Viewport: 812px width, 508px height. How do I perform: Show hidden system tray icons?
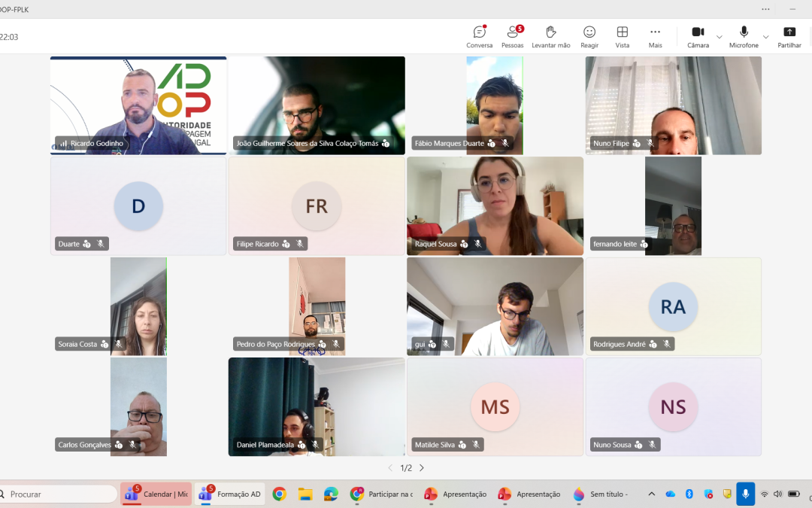coord(651,494)
